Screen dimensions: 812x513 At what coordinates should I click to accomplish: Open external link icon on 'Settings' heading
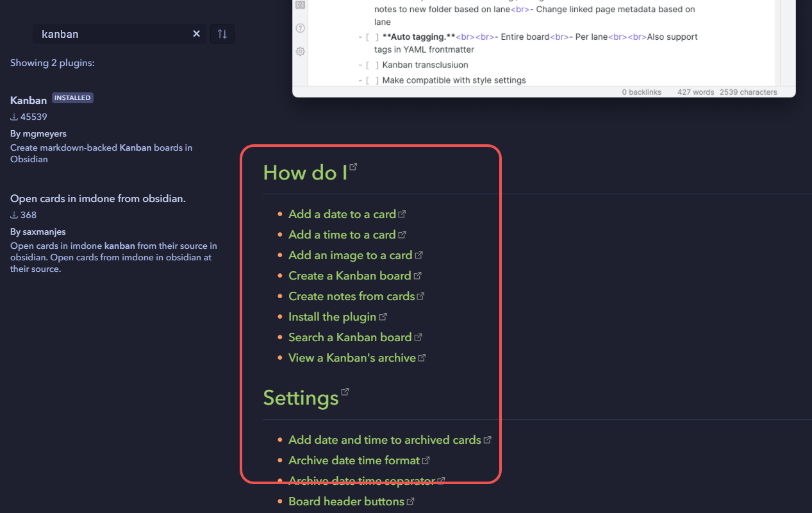tap(345, 391)
